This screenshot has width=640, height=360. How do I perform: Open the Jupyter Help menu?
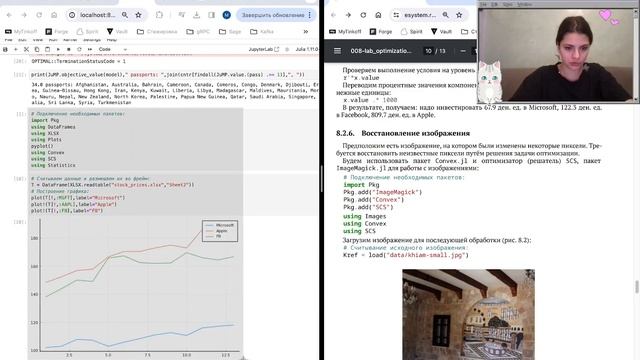coord(111,40)
